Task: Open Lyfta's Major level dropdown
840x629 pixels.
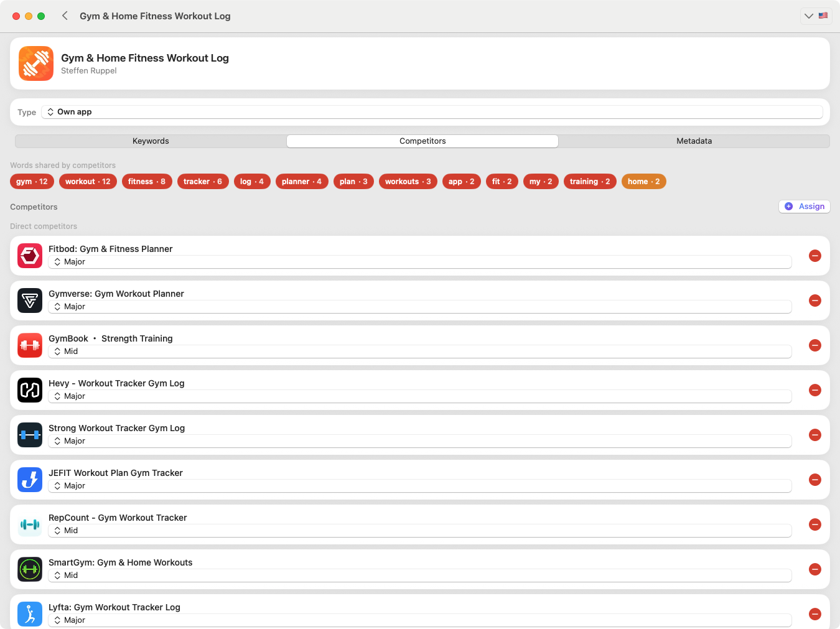Action: (420, 620)
